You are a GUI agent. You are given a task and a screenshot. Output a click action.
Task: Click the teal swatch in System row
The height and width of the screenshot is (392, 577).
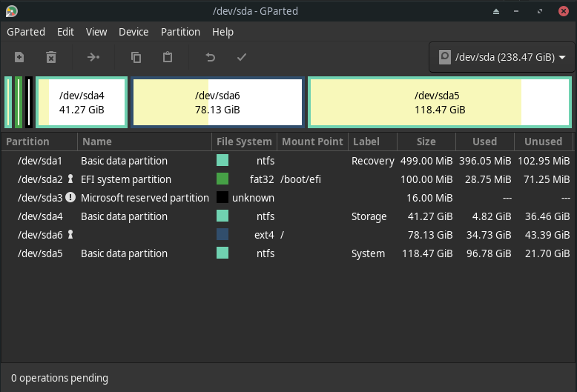tap(222, 253)
